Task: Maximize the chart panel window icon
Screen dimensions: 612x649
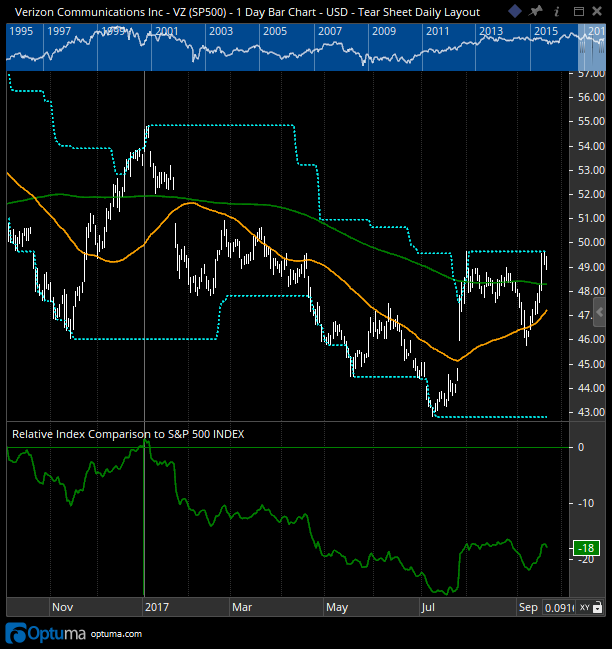Action: point(578,12)
